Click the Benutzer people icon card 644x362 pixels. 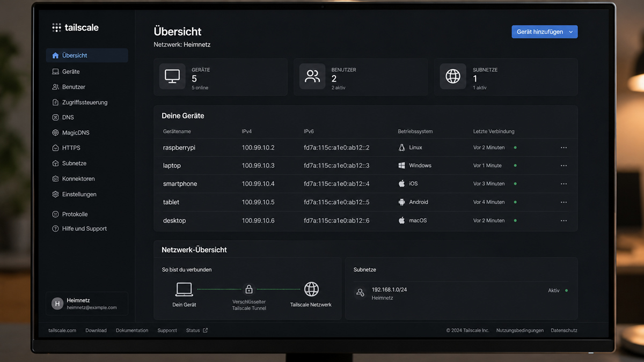312,76
